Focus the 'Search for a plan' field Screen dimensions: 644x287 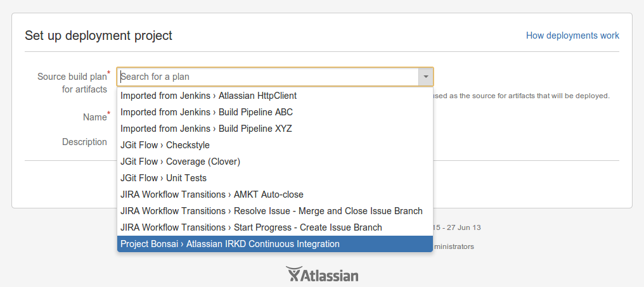pos(267,77)
